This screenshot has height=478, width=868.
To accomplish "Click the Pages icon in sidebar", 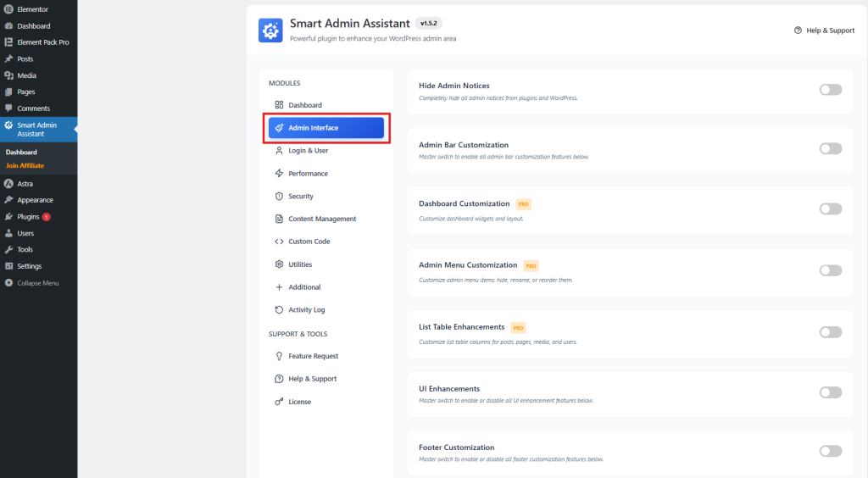I will 8,92.
